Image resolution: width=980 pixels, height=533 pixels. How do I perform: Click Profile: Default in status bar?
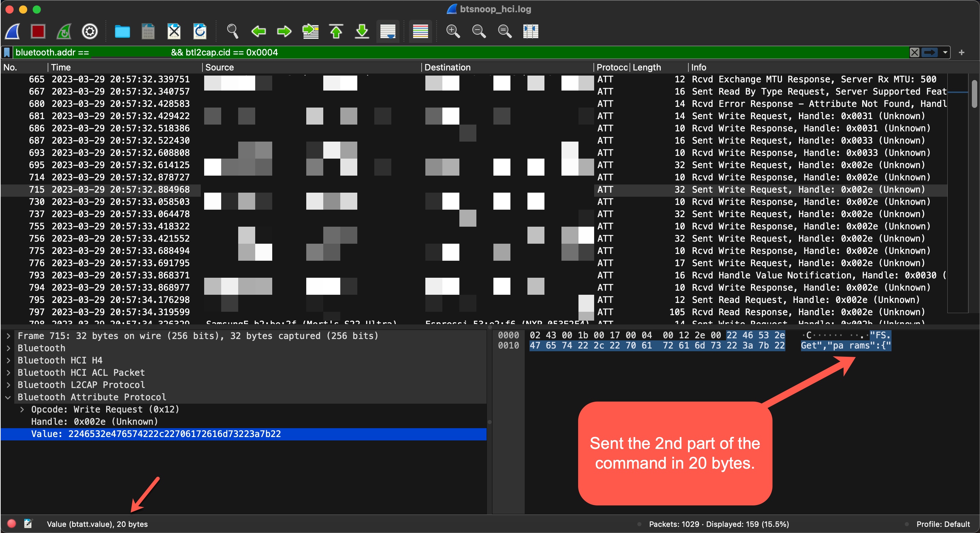[x=943, y=524]
